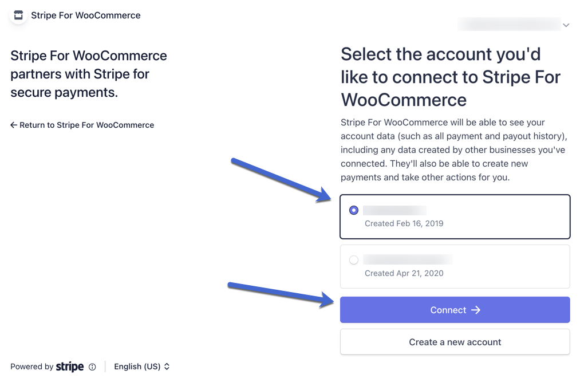Click Return to Stripe For WooCommerce link
The image size is (588, 386).
[x=82, y=125]
